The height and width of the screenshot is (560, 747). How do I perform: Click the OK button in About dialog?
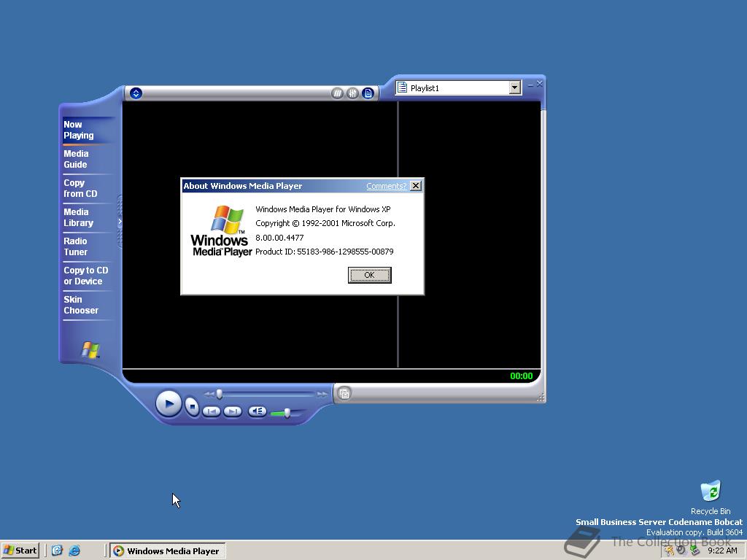(x=370, y=275)
